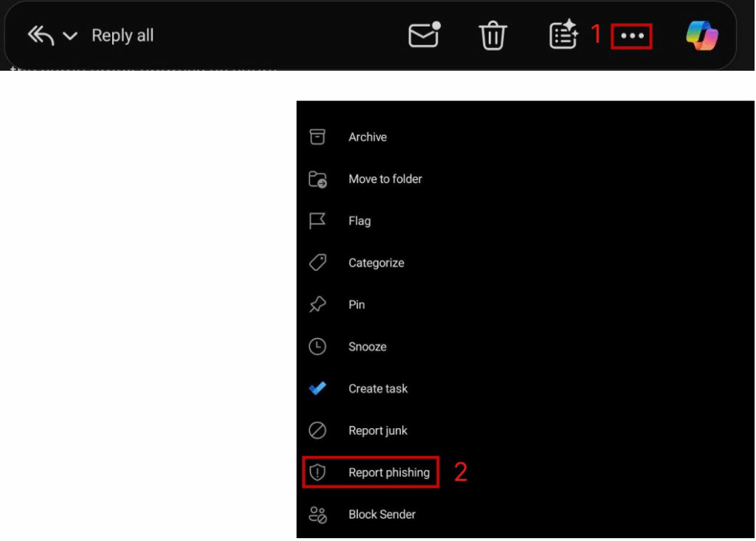Viewport: 756px width, 541px height.
Task: Select Block Sender option
Action: click(382, 514)
